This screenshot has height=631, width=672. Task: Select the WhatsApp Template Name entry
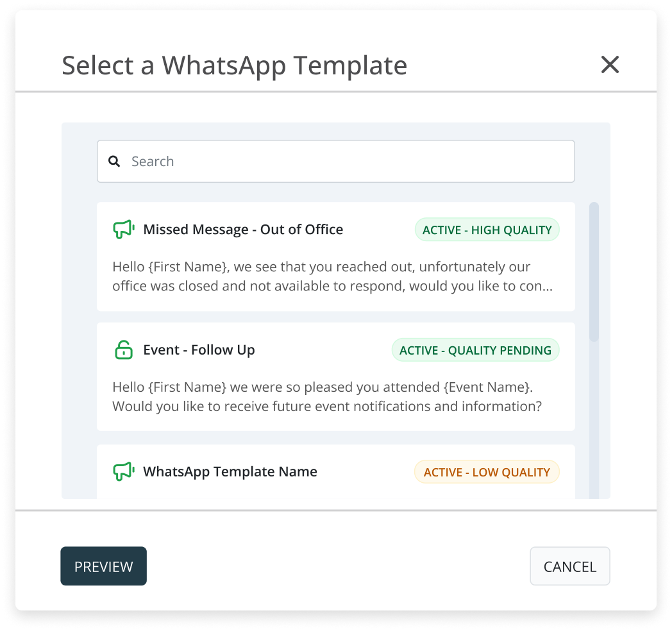[336, 471]
